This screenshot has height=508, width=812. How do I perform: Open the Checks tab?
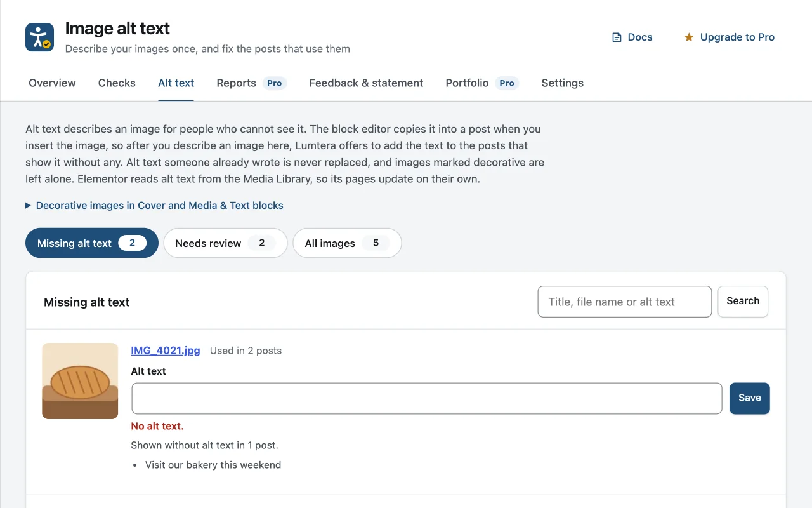point(117,83)
